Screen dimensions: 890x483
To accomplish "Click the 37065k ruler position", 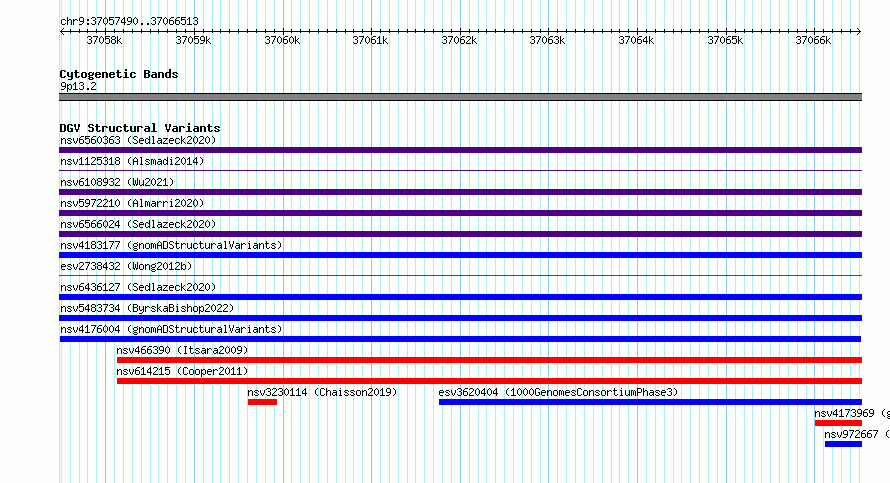I will pyautogui.click(x=725, y=40).
